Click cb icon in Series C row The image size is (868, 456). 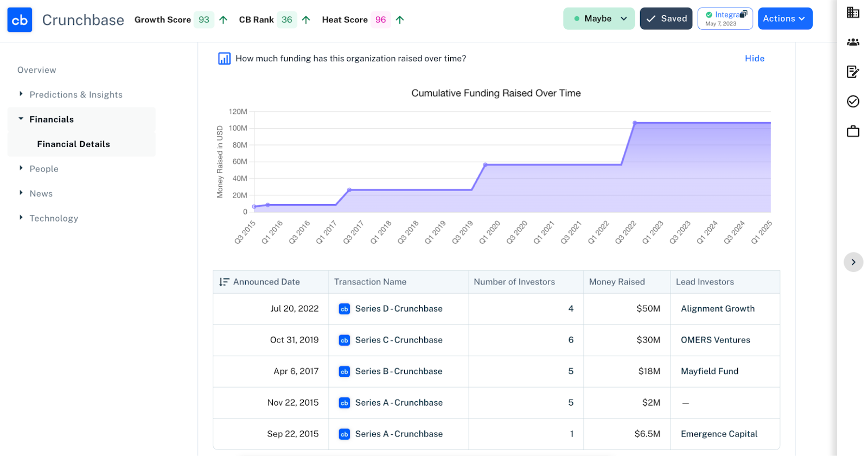tap(344, 340)
